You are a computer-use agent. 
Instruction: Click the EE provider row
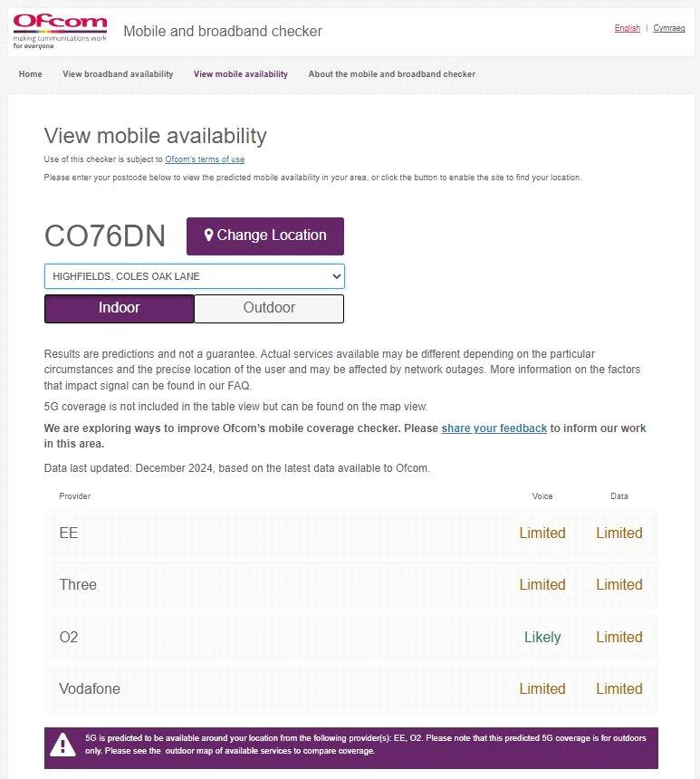[x=350, y=534]
